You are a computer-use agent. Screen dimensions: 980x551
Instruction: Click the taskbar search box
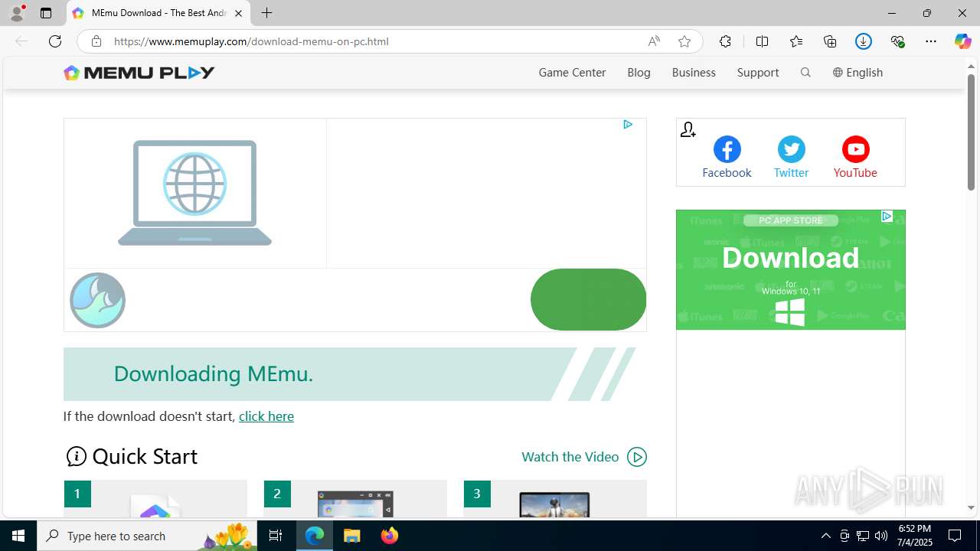148,536
